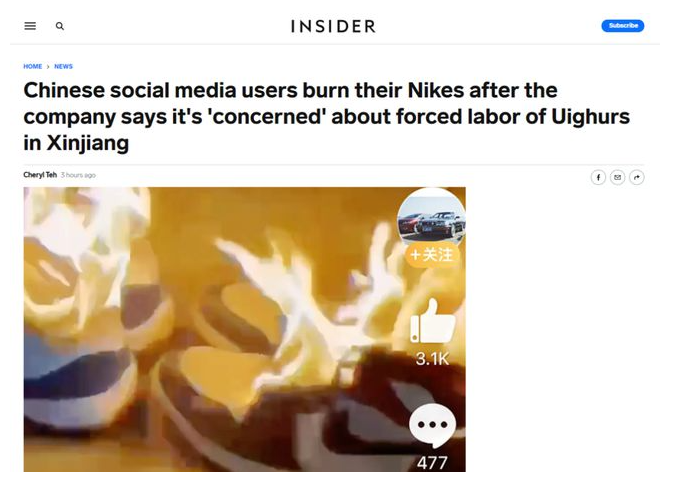
Task: Open the NEWS breadcrumb section
Action: pyautogui.click(x=63, y=66)
